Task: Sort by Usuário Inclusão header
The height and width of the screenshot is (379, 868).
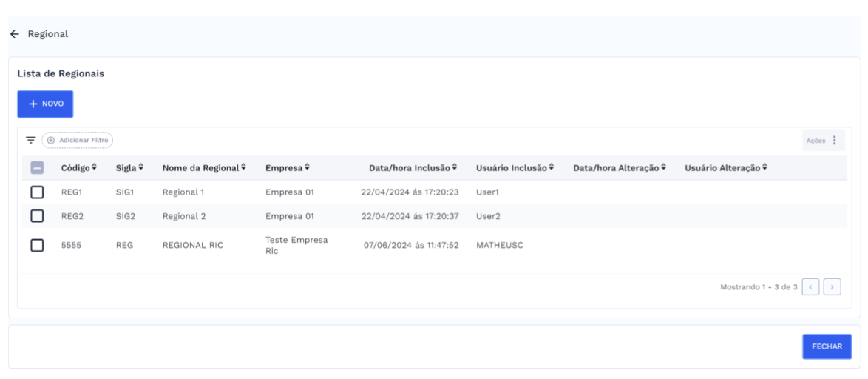Action: tap(514, 168)
